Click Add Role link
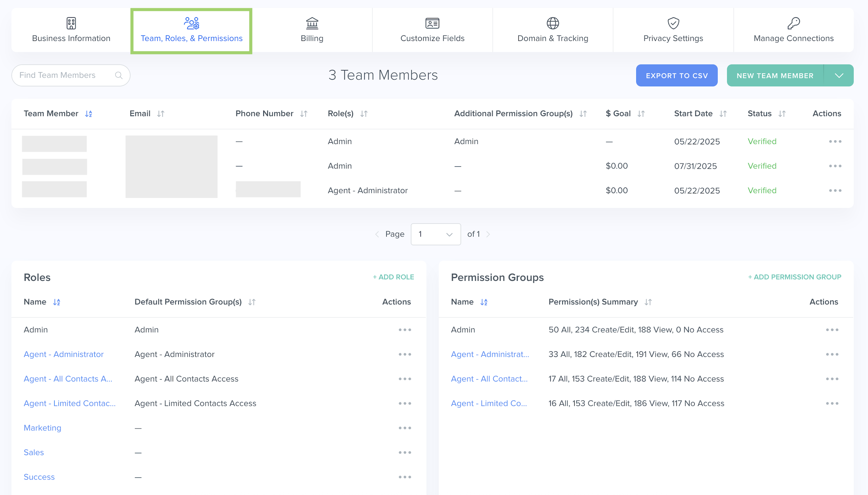 pyautogui.click(x=393, y=277)
